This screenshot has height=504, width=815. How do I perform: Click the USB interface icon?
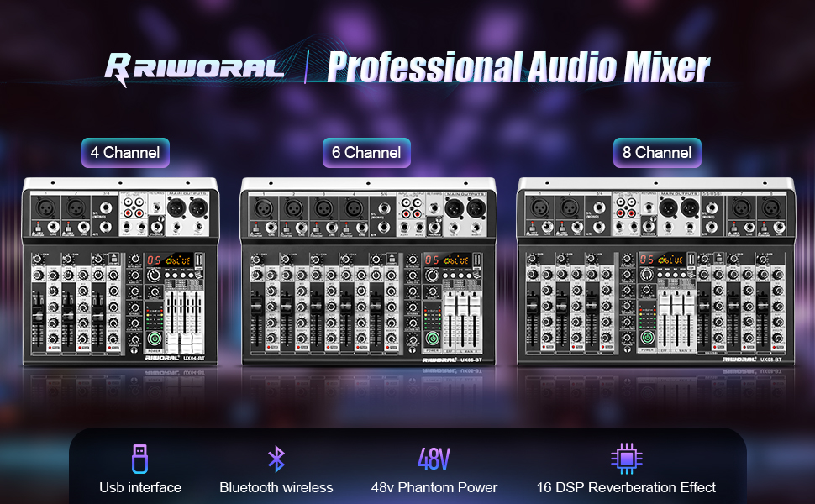coord(140,458)
